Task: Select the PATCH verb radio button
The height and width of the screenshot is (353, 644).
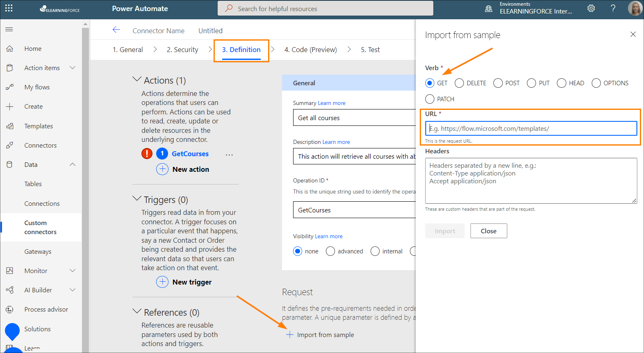Action: point(430,99)
